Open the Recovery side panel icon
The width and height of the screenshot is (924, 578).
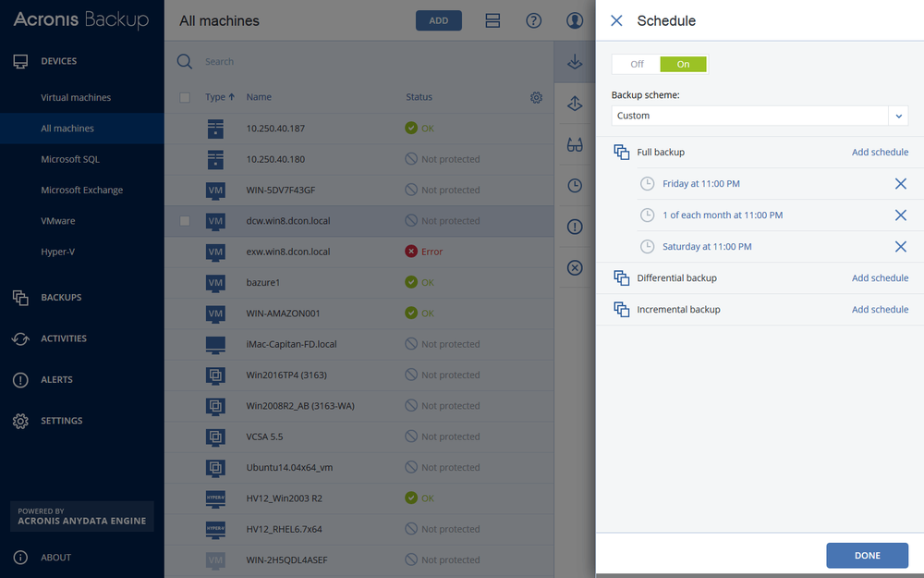(x=575, y=104)
